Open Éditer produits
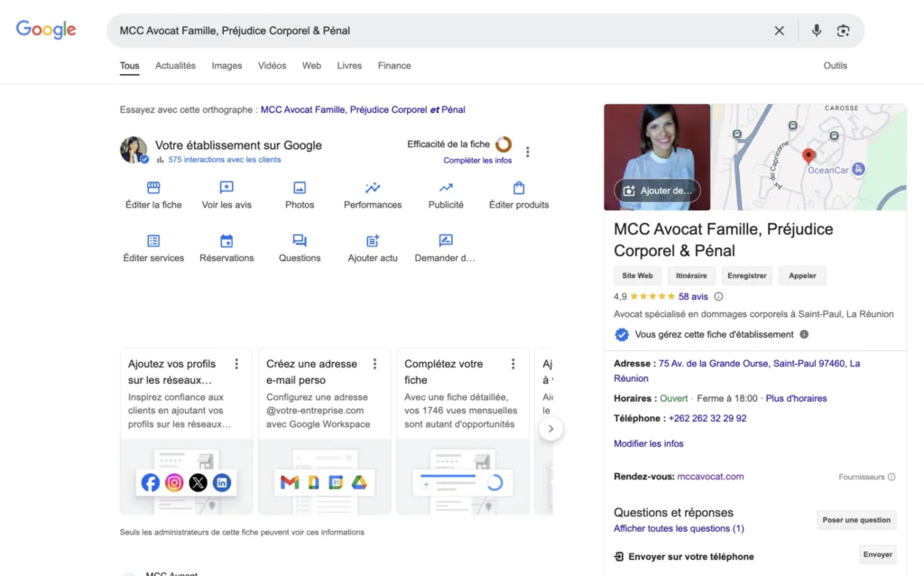Image resolution: width=924 pixels, height=576 pixels. tap(519, 195)
